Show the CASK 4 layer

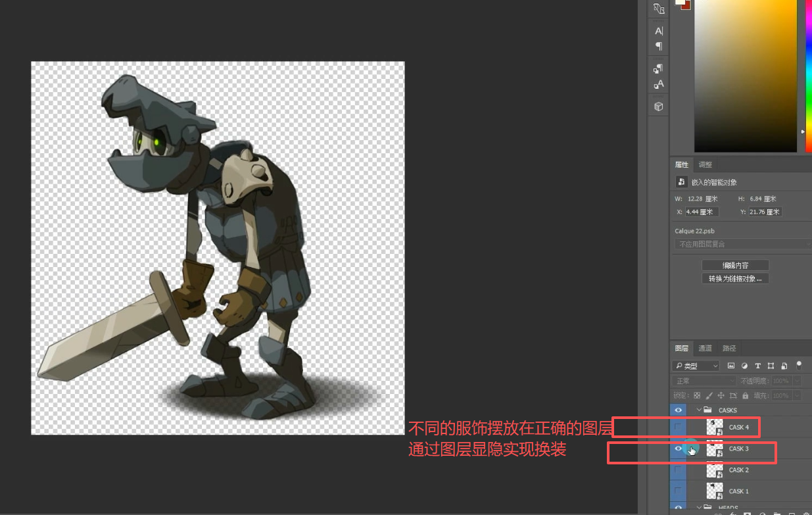(x=678, y=428)
